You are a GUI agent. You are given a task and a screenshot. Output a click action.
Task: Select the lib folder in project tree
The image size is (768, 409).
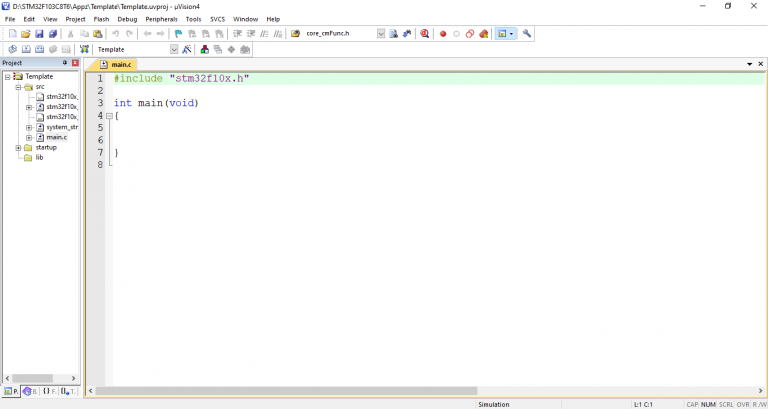click(39, 157)
